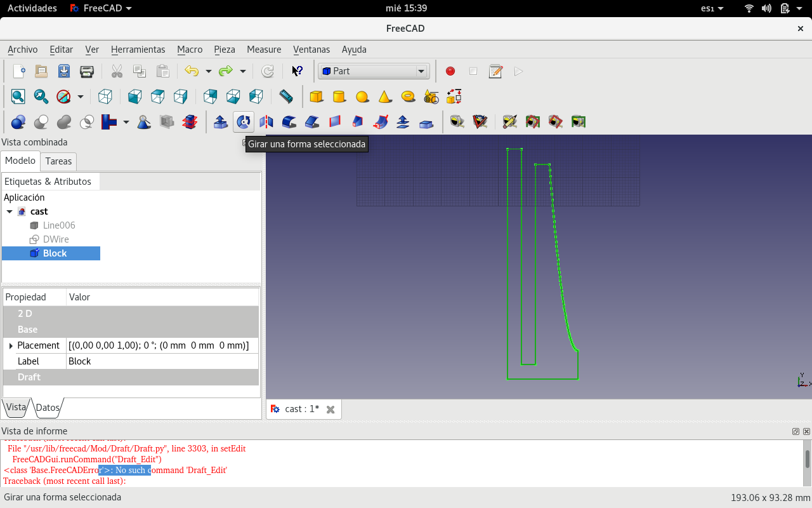Image resolution: width=812 pixels, height=508 pixels.
Task: Open the draw style dropdown arrow
Action: (x=81, y=97)
